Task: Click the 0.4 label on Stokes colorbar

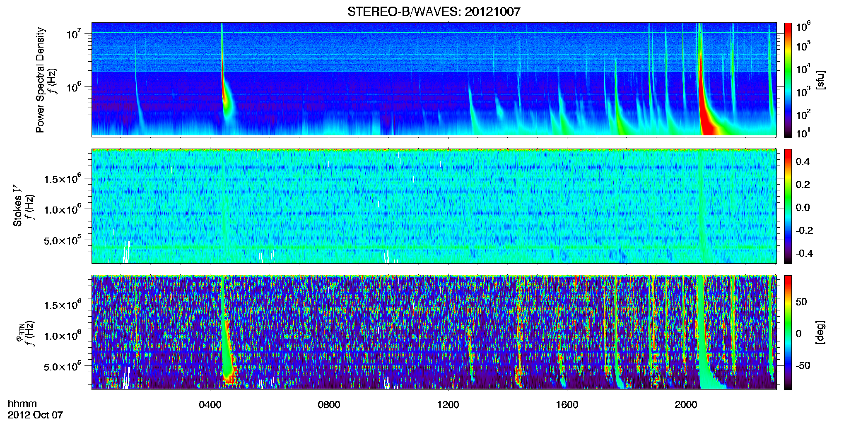Action: pyautogui.click(x=803, y=162)
